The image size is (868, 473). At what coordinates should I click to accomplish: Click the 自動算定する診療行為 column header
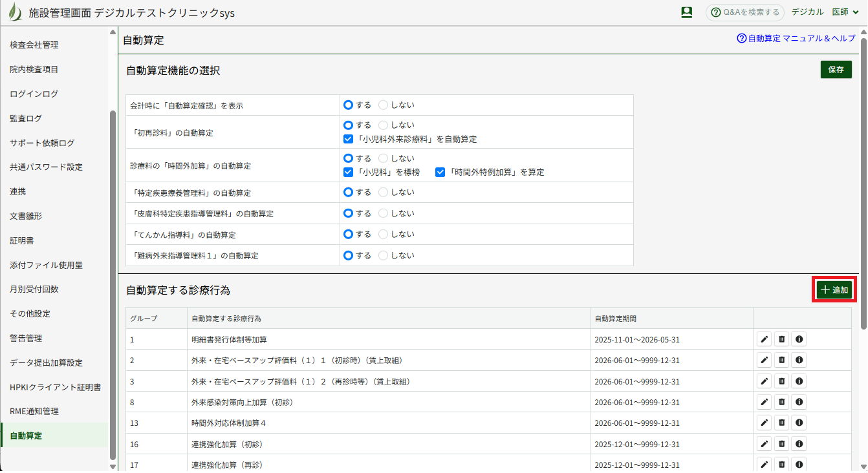click(x=389, y=319)
